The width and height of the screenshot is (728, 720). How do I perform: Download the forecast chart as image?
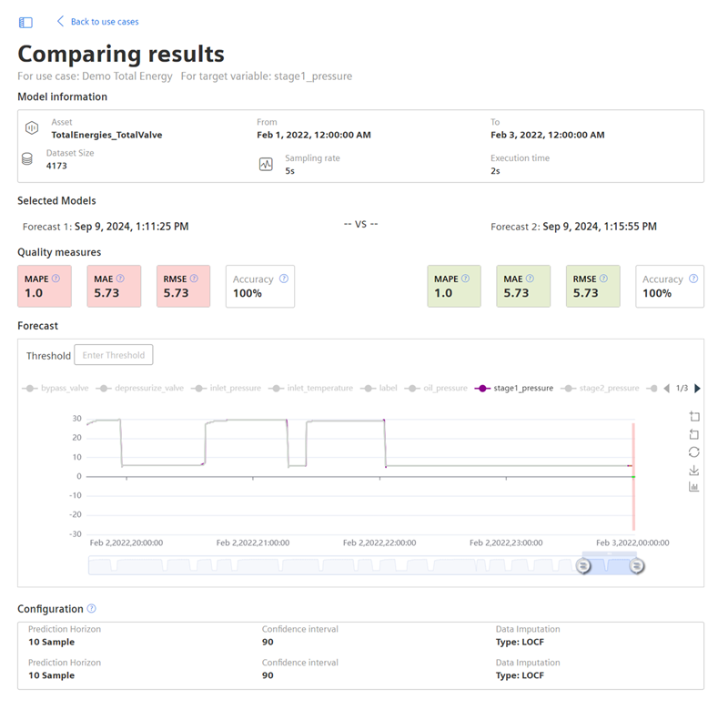(x=694, y=470)
